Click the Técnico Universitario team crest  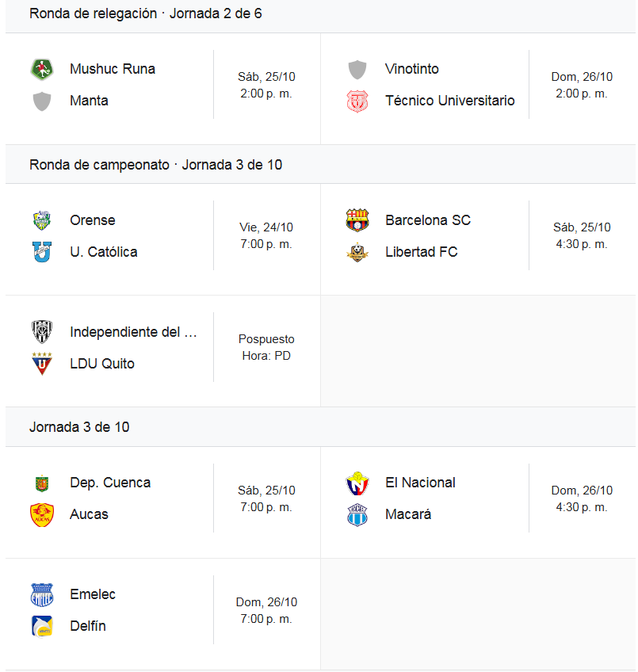click(x=357, y=101)
